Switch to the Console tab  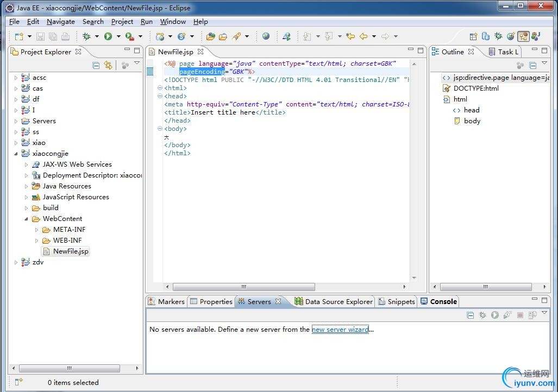439,302
